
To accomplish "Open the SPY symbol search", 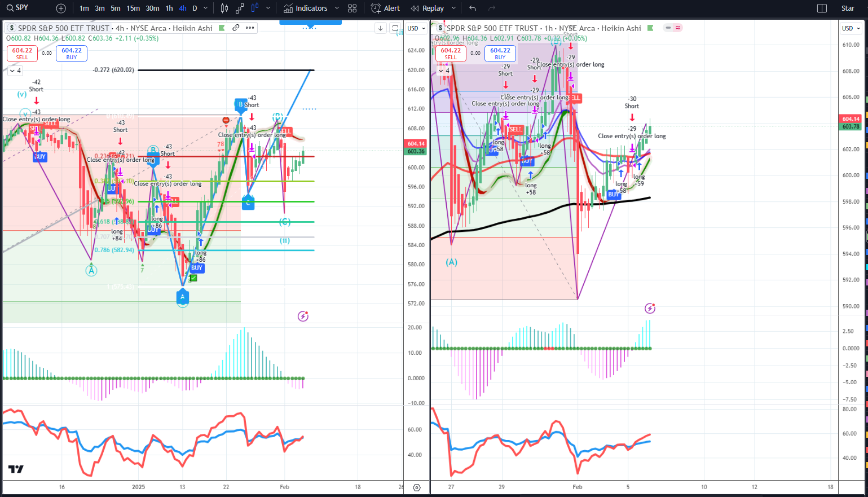I will [17, 8].
